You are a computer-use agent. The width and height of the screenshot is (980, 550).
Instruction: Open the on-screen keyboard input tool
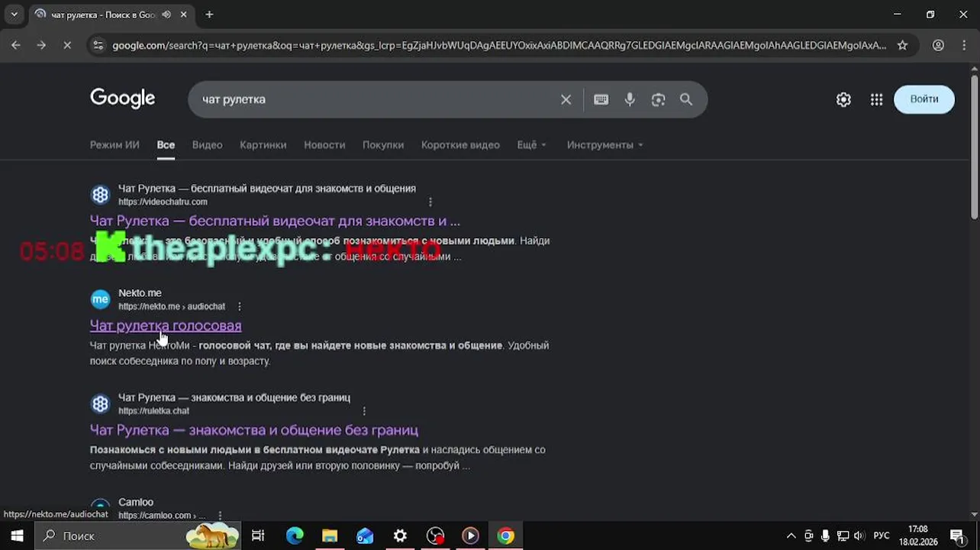tap(601, 99)
